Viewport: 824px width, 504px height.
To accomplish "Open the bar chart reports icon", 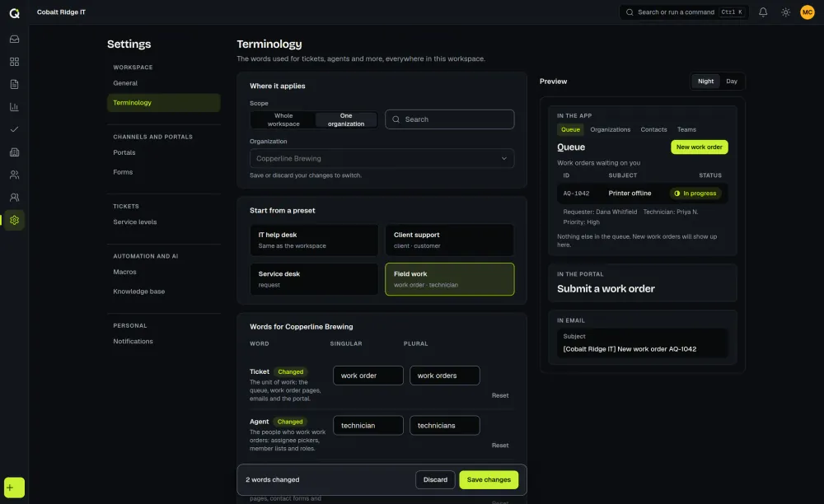I will pyautogui.click(x=14, y=107).
